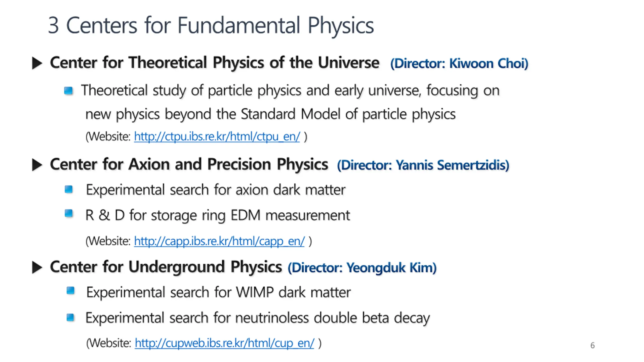Open the capp.ibs.re.kr website link
This screenshot has width=644, height=362.
(x=219, y=241)
